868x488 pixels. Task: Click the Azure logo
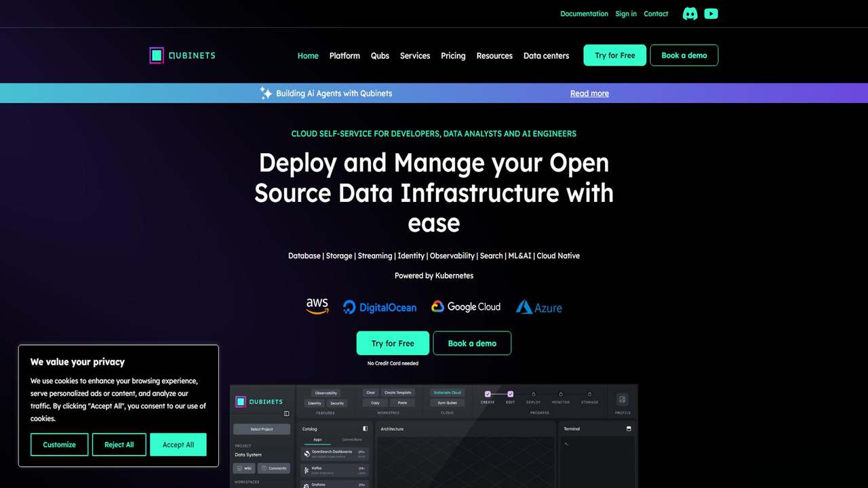[539, 307]
